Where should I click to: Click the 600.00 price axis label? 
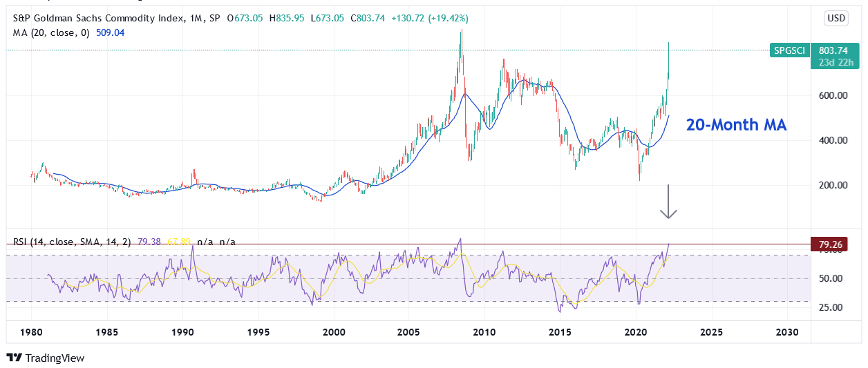point(833,95)
